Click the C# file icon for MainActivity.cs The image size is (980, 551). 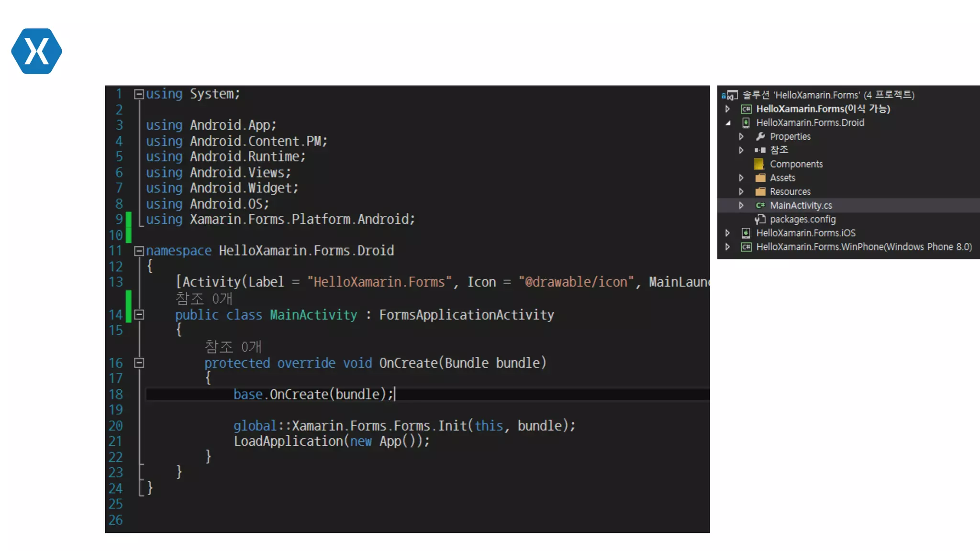click(x=760, y=205)
